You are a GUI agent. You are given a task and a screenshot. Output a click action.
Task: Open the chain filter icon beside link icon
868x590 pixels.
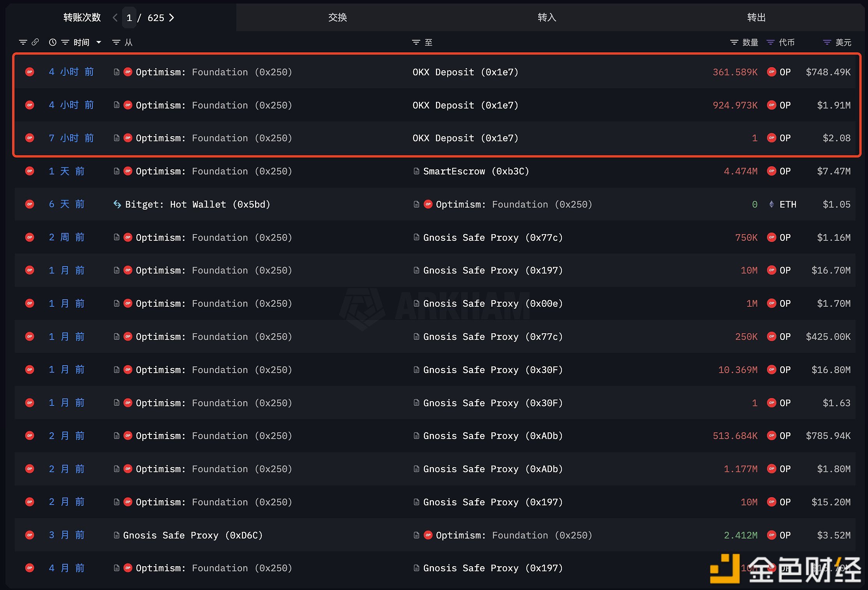coord(23,42)
